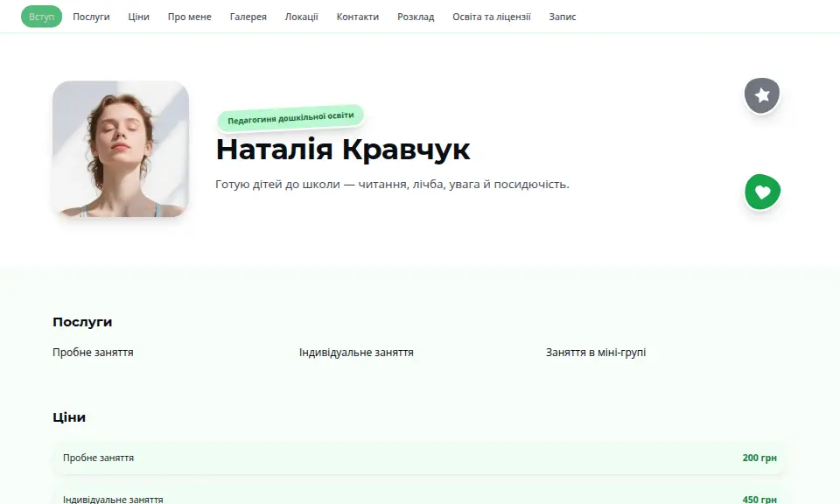Click the gray star floating icon

(762, 95)
